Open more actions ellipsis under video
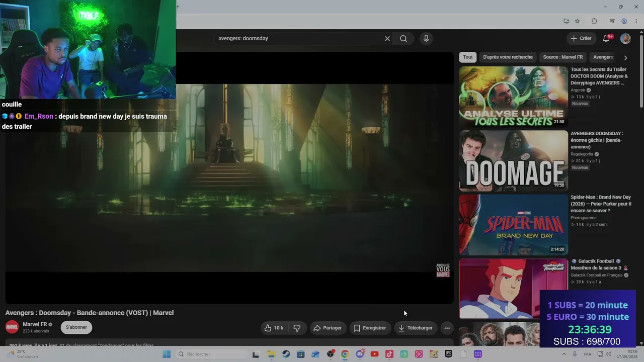The image size is (644, 362). (x=447, y=328)
